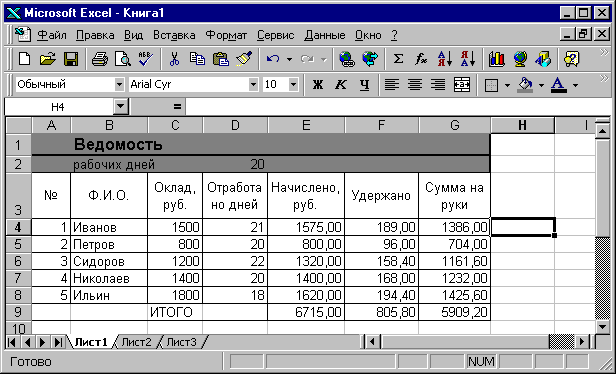The width and height of the screenshot is (616, 374).
Task: Open the Undo history dropdown arrow
Action: pyautogui.click(x=290, y=60)
